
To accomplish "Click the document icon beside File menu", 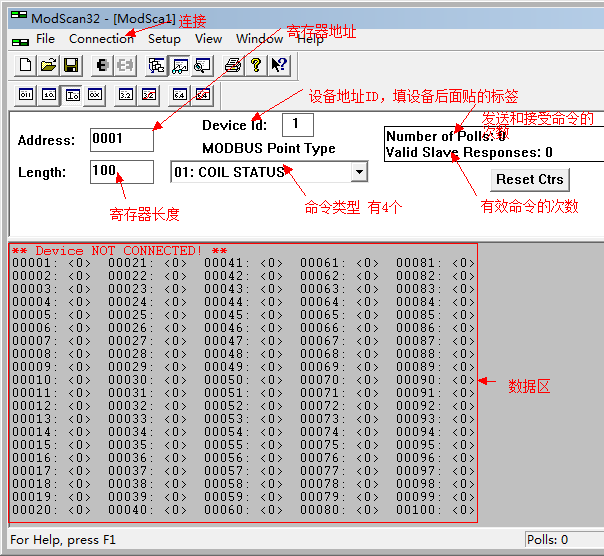I will click(20, 42).
